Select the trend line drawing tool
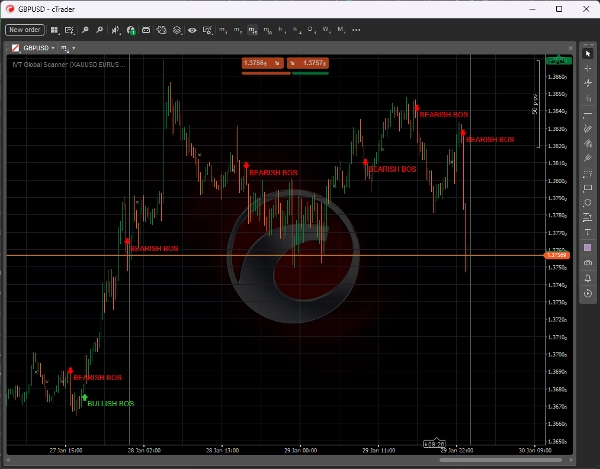The image size is (600, 469). 588,114
